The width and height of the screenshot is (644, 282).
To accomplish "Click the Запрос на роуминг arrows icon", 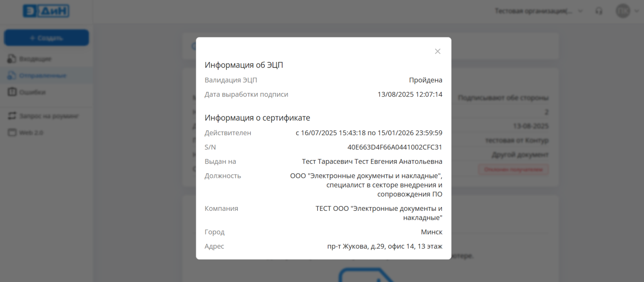I will coord(12,116).
